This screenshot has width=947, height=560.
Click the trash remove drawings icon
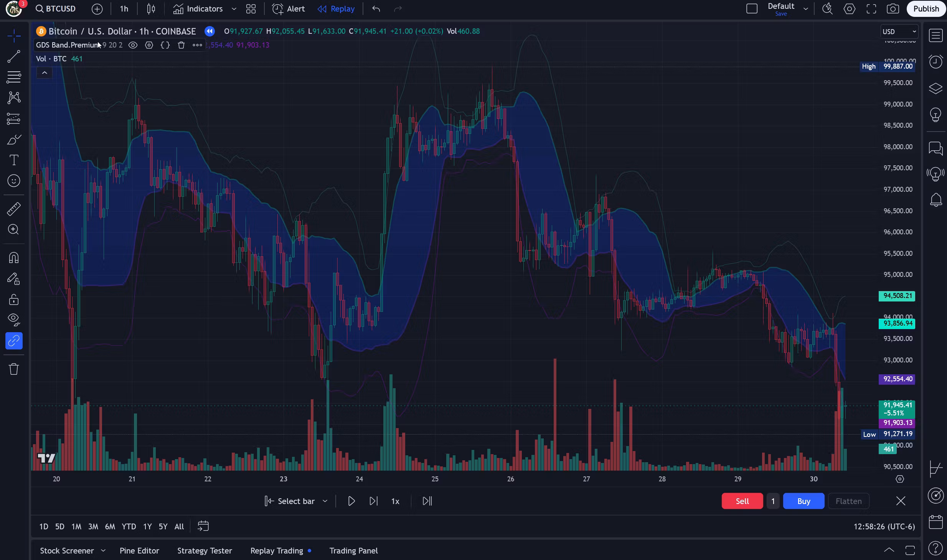(x=14, y=369)
